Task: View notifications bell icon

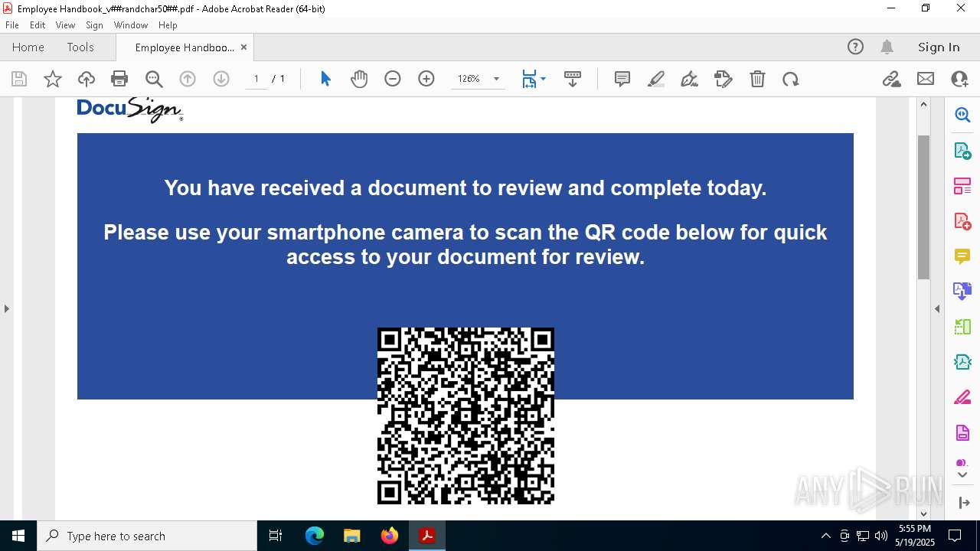Action: pos(887,47)
